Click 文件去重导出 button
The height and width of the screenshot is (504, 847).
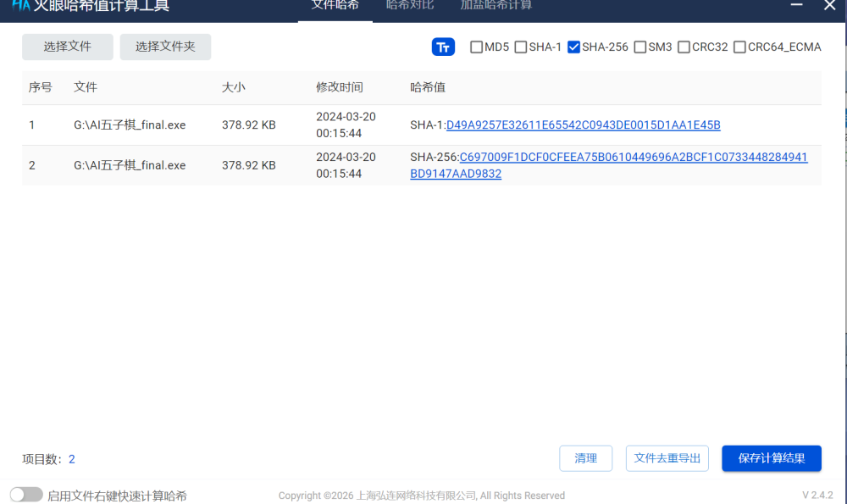coord(667,458)
